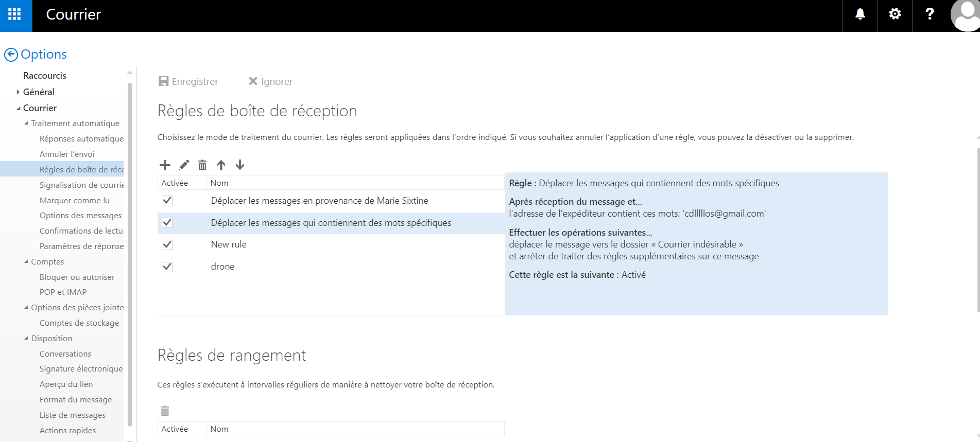Move the selected rule down
Screen dimensions: 980x442
(x=240, y=165)
